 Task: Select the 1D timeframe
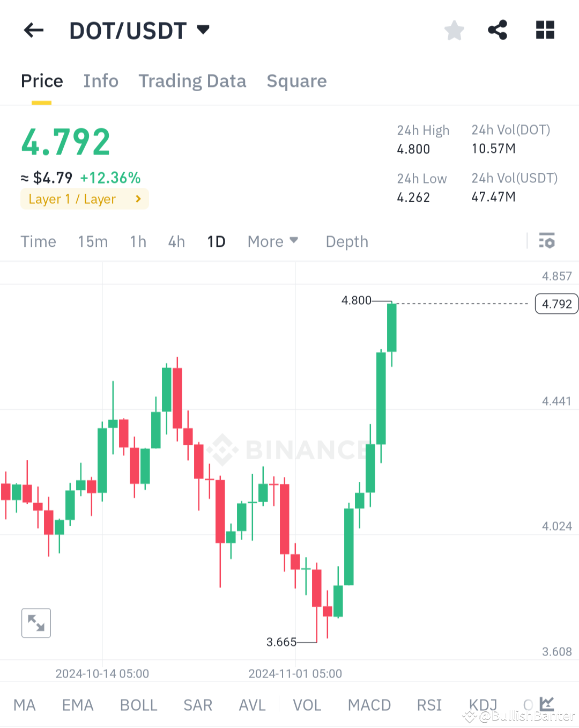pos(216,241)
